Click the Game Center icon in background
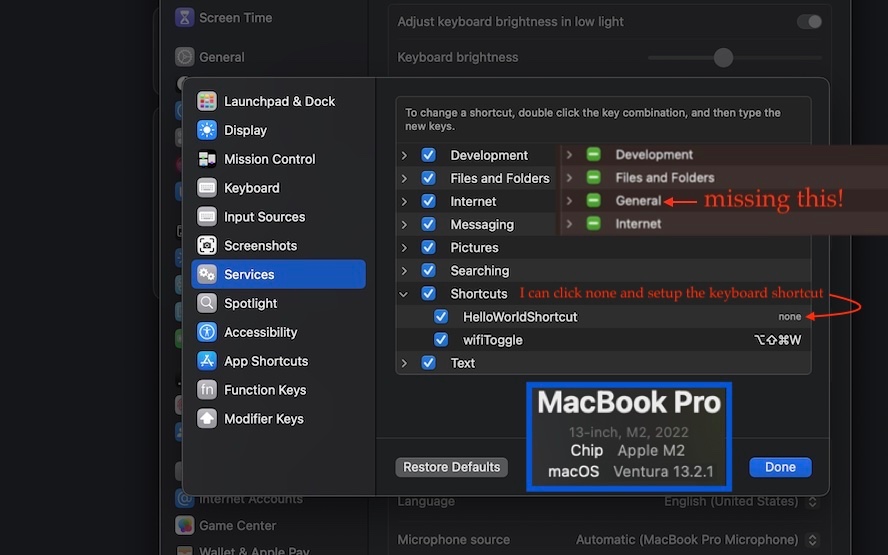Viewport: 888px width, 555px height. (x=184, y=526)
